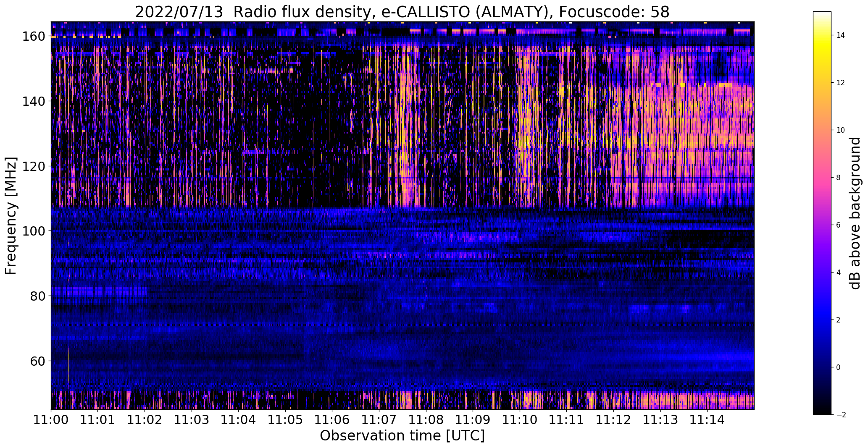This screenshot has width=868, height=448.
Task: Click the 'dB above background' colorbar label
Action: click(855, 213)
